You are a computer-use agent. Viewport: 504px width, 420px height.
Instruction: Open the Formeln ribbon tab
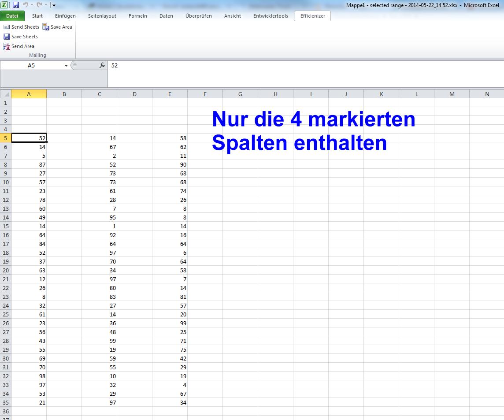[x=138, y=16]
